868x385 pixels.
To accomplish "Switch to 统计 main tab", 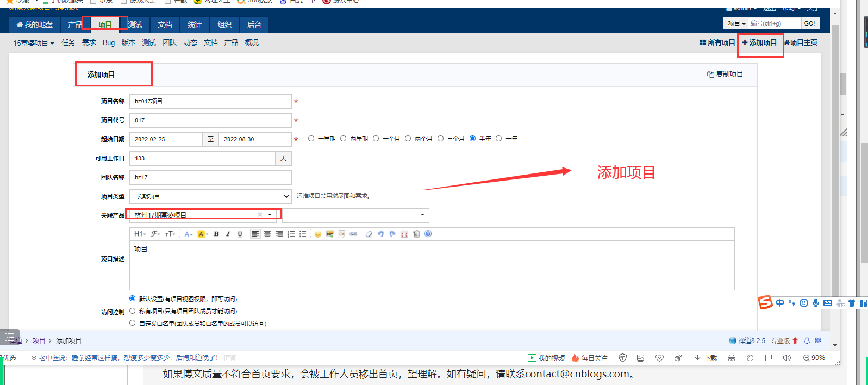I will click(195, 24).
